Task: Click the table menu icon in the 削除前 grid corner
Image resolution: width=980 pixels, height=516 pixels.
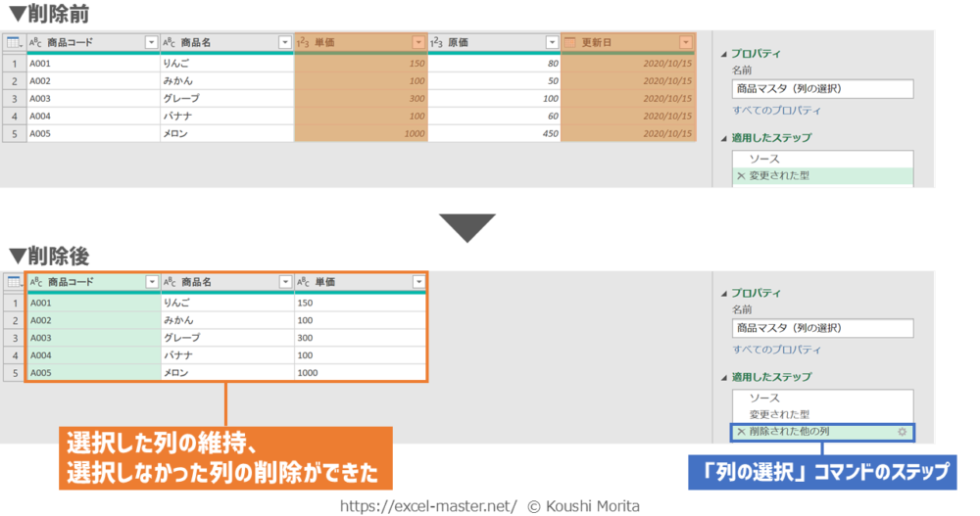Action: point(14,42)
